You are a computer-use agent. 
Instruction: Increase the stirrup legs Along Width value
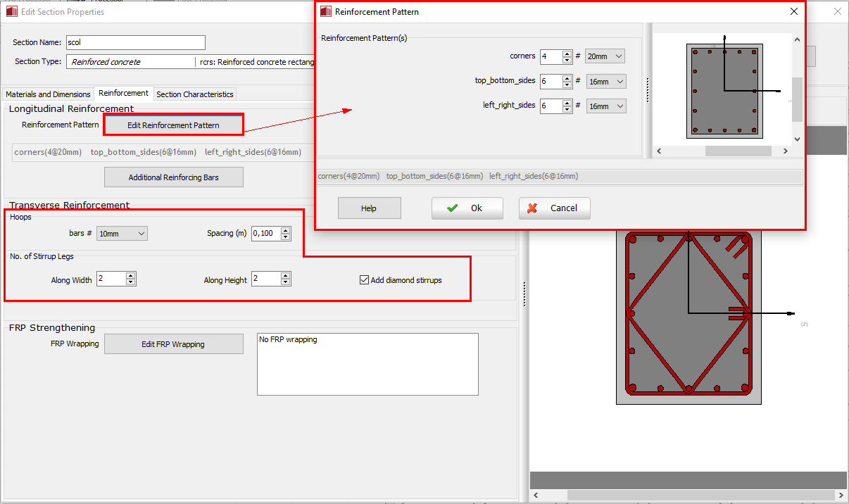pyautogui.click(x=130, y=277)
